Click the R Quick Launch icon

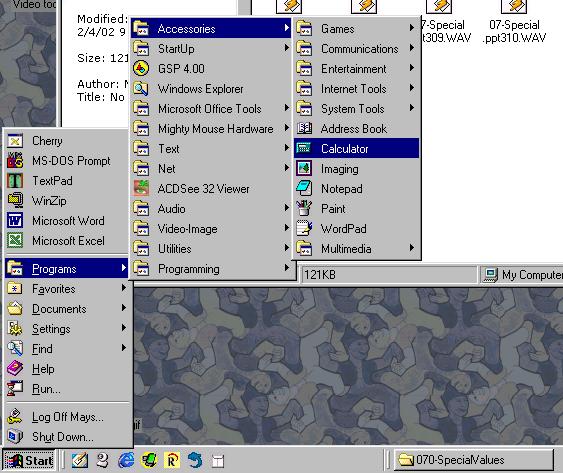[x=172, y=460]
